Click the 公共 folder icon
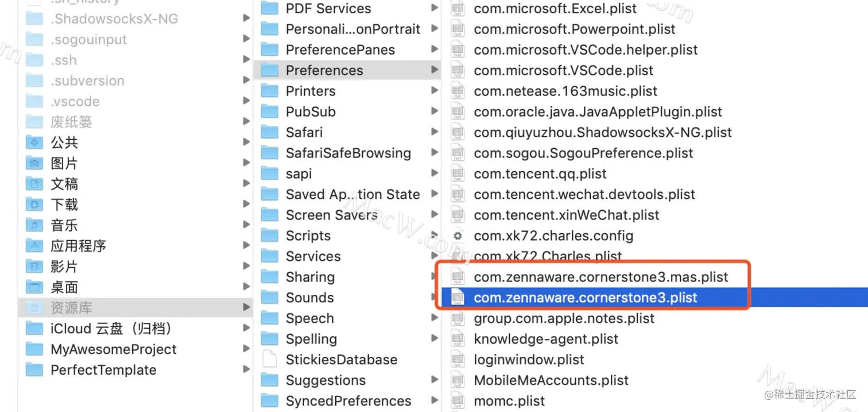 [x=35, y=143]
